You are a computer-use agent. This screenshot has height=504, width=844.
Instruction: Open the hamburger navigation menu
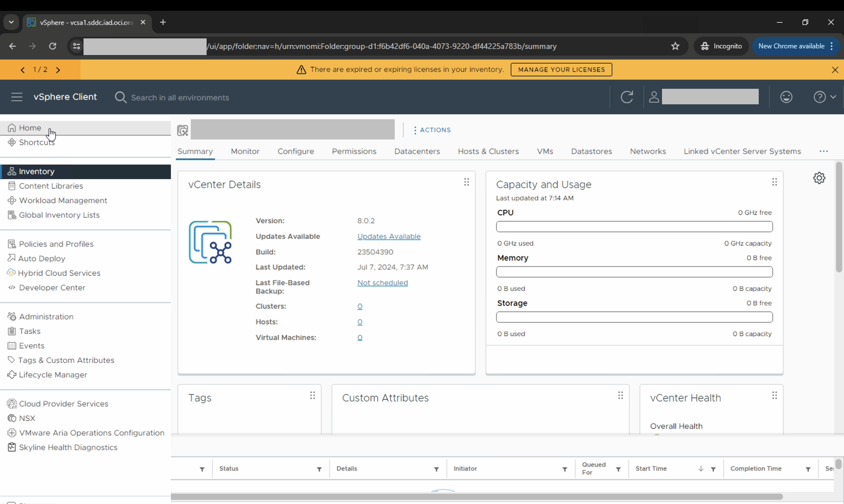pos(17,97)
